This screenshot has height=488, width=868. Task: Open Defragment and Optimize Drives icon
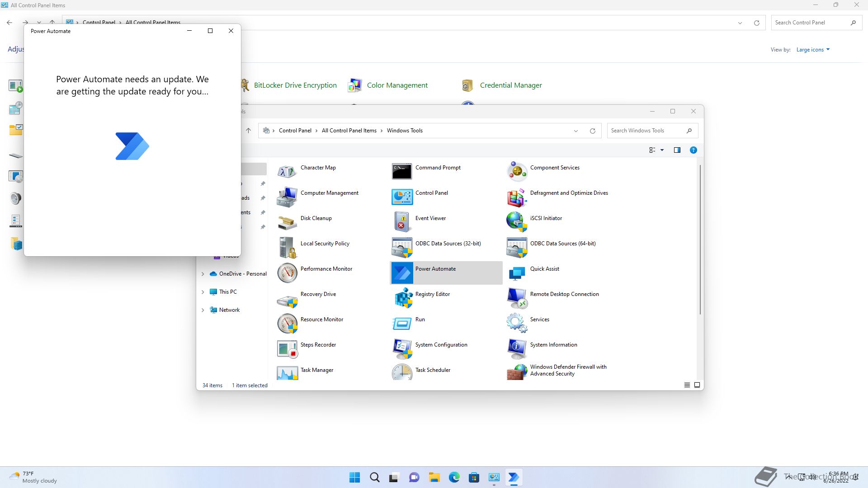[x=517, y=197]
